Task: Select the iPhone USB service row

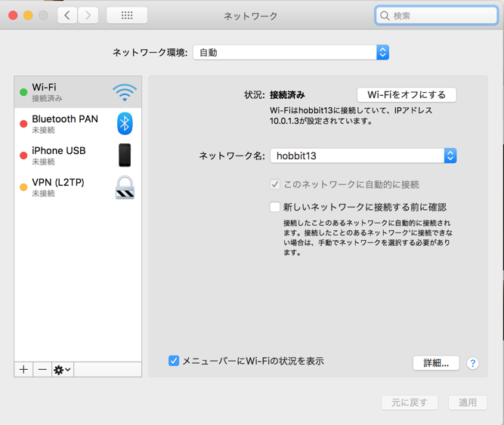Action: [x=78, y=156]
